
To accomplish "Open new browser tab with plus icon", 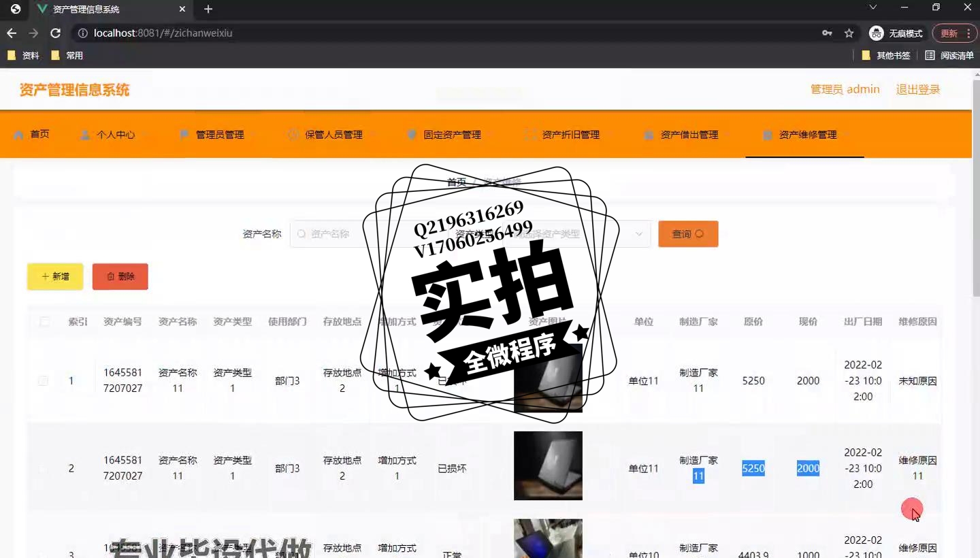I will (208, 9).
